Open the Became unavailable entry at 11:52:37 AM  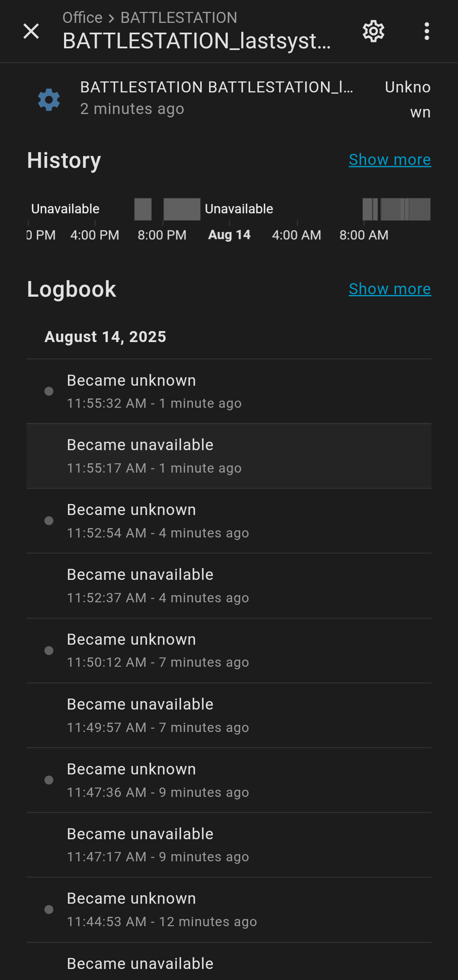pyautogui.click(x=229, y=586)
